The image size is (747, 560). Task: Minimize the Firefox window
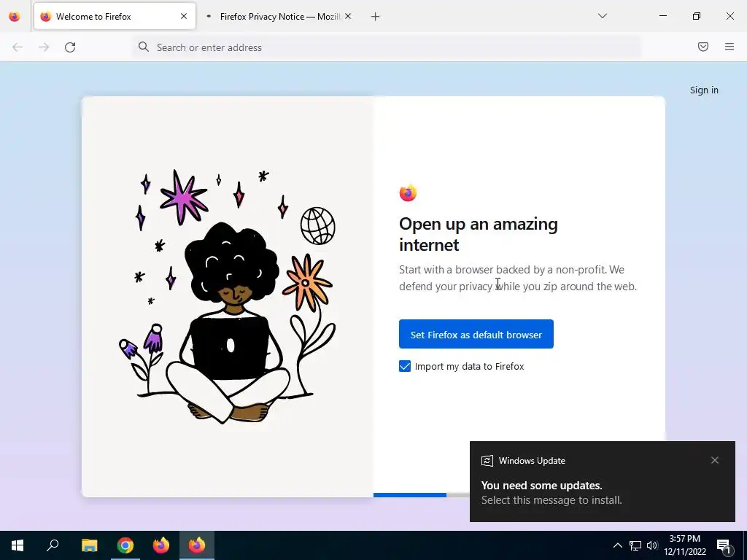pyautogui.click(x=662, y=16)
